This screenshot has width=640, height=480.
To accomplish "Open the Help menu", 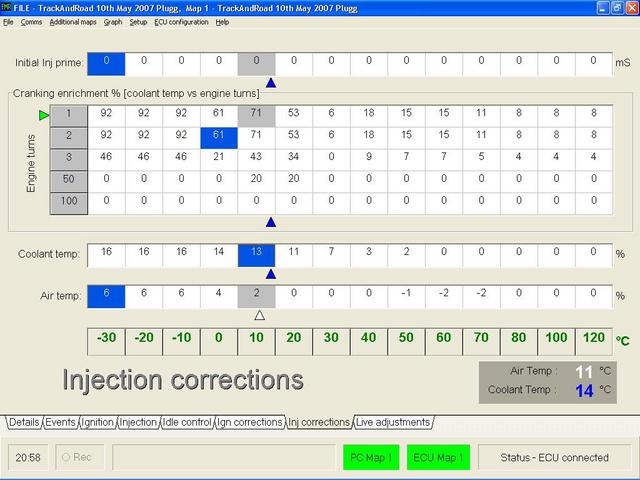I will click(x=222, y=22).
